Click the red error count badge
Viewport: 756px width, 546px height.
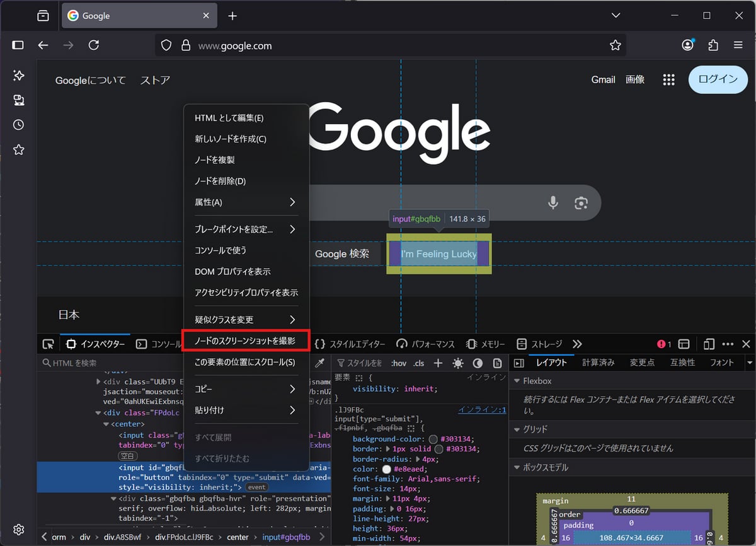[x=664, y=344]
